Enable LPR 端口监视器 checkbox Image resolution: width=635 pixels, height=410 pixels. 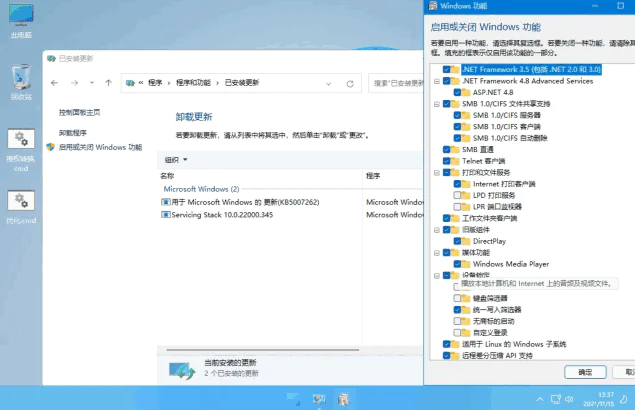click(x=457, y=207)
